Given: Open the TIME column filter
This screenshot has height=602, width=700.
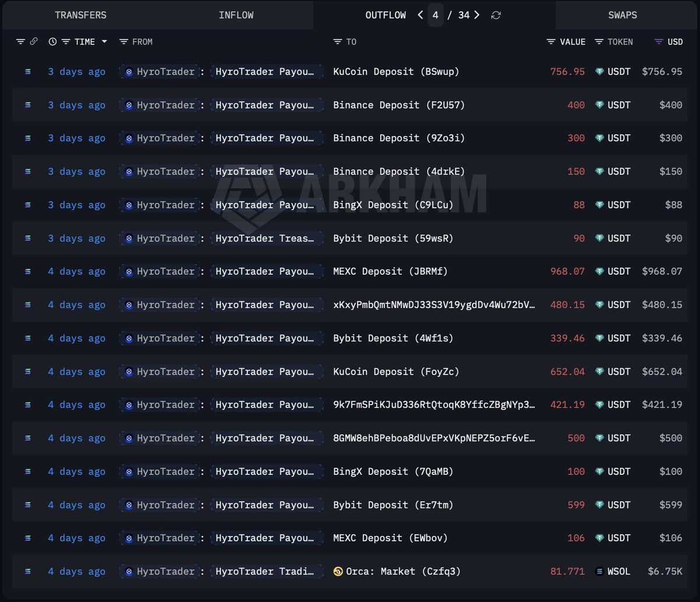Looking at the screenshot, I should pos(66,41).
